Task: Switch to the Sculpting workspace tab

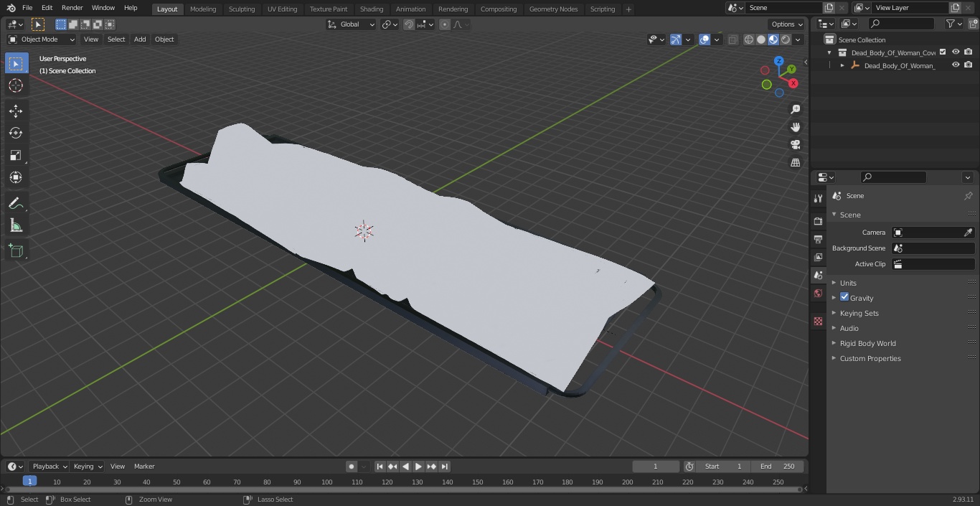Action: [x=242, y=9]
